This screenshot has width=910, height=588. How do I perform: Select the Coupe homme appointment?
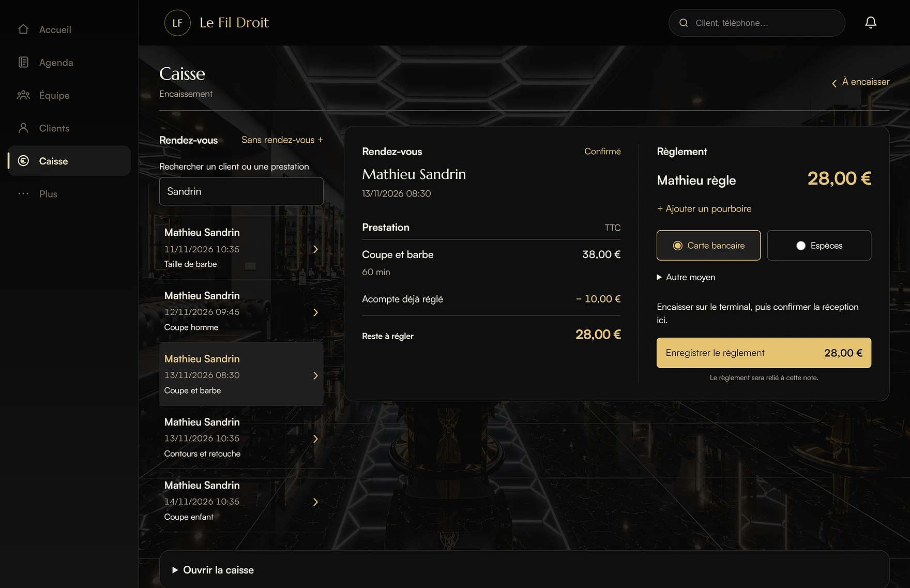[x=241, y=311]
